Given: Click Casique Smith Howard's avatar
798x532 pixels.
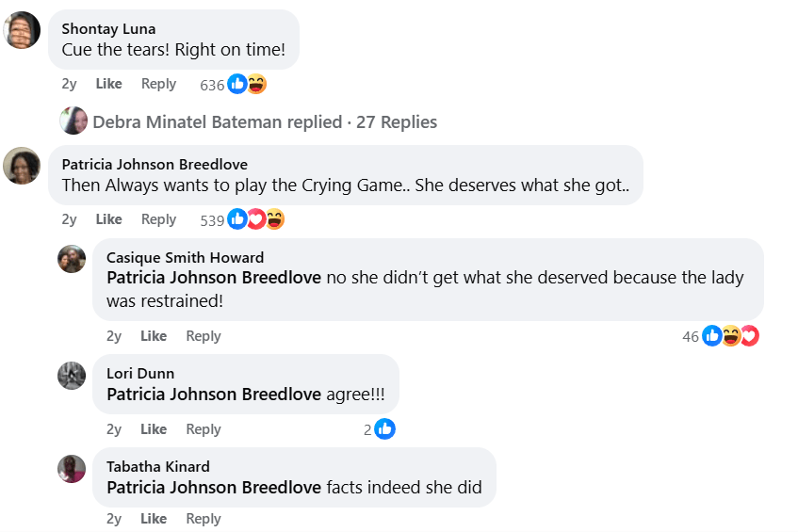Looking at the screenshot, I should [x=72, y=259].
